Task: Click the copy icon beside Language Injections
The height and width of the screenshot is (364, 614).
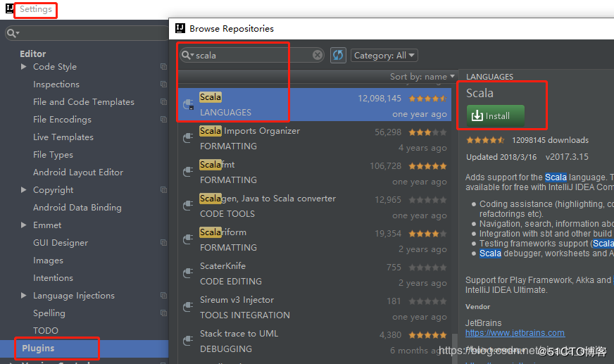Action: pyautogui.click(x=163, y=296)
